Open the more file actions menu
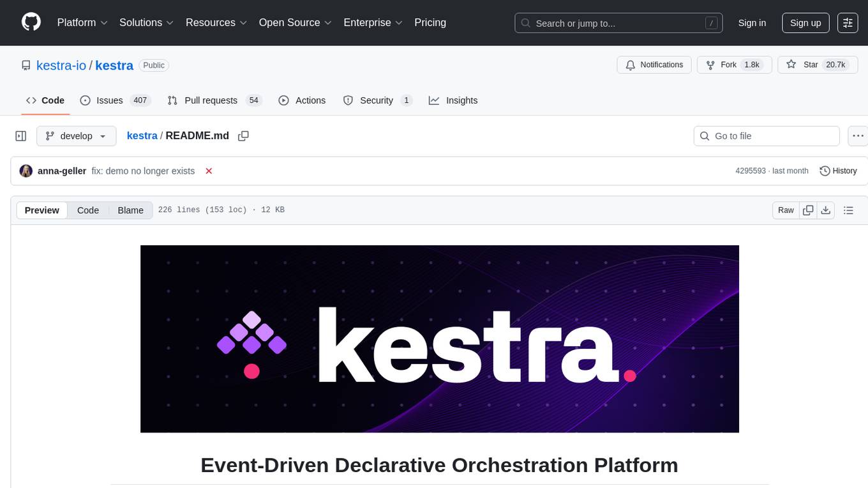 (x=858, y=136)
